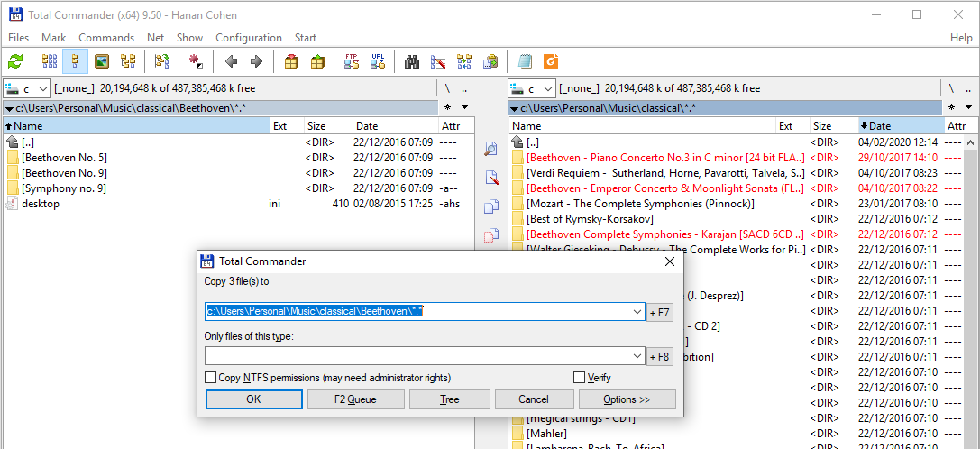Click the folder tree with green arrow icon

pyautogui.click(x=162, y=61)
